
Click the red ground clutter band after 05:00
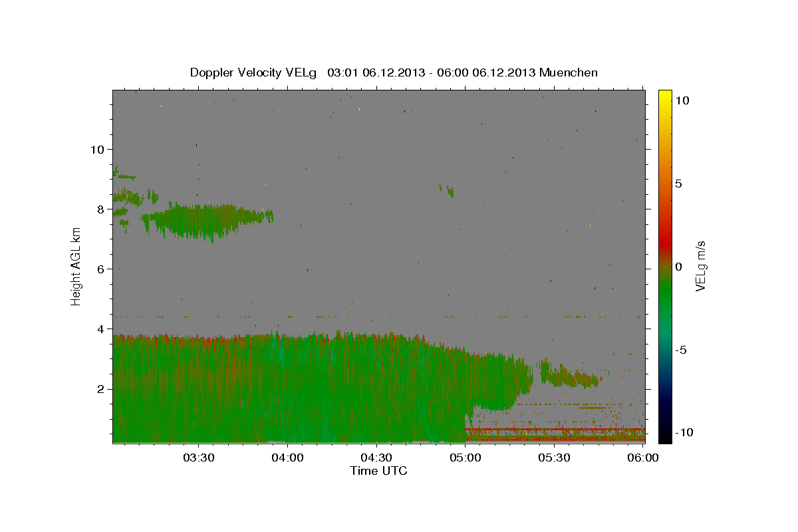tap(555, 434)
